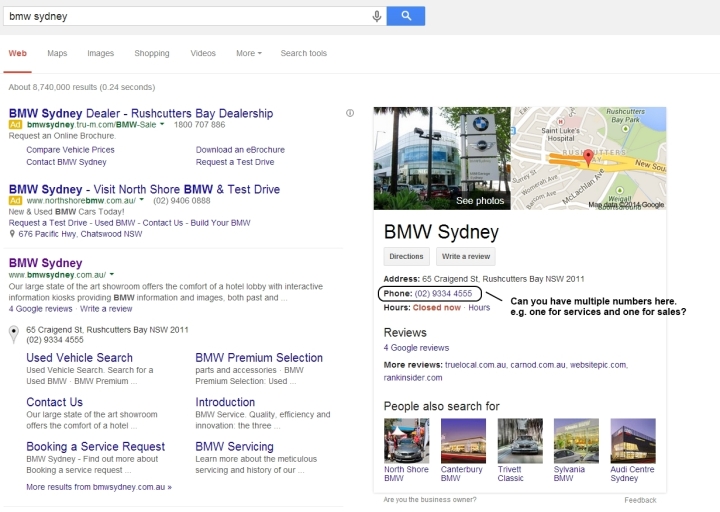
Task: Open Search tools
Action: 304,53
